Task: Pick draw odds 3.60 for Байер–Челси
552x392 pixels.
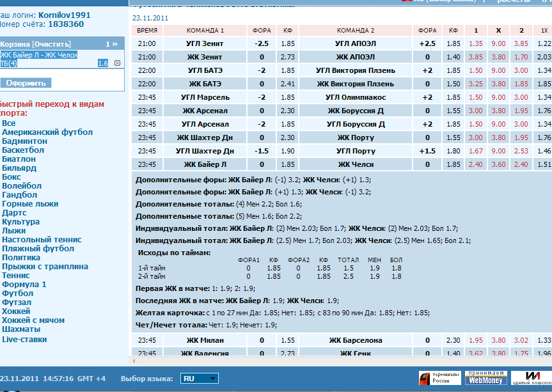Action: click(x=498, y=164)
